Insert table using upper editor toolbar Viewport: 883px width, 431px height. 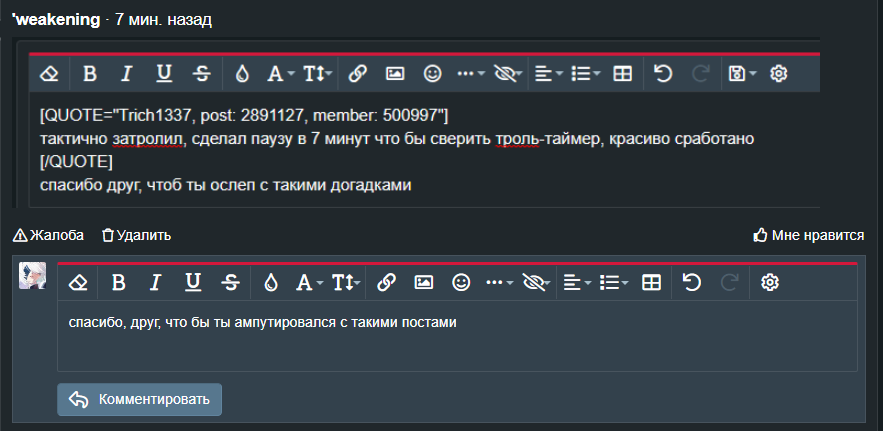(x=622, y=74)
